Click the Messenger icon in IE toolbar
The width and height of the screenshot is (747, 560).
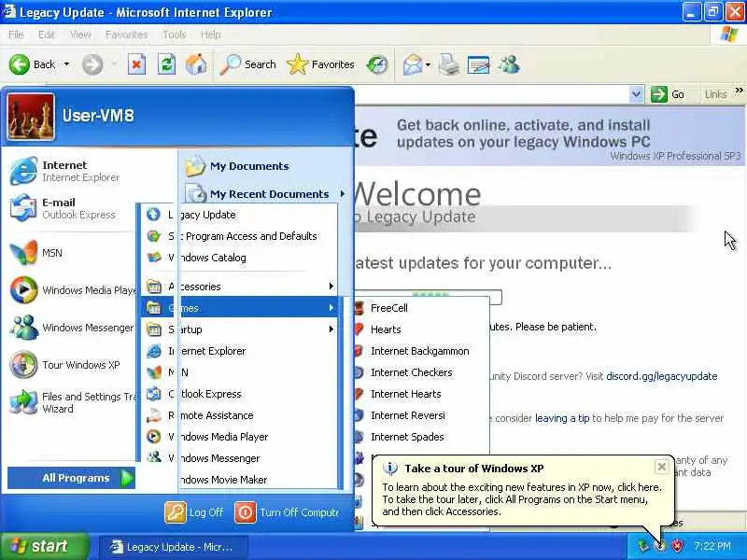click(x=509, y=64)
